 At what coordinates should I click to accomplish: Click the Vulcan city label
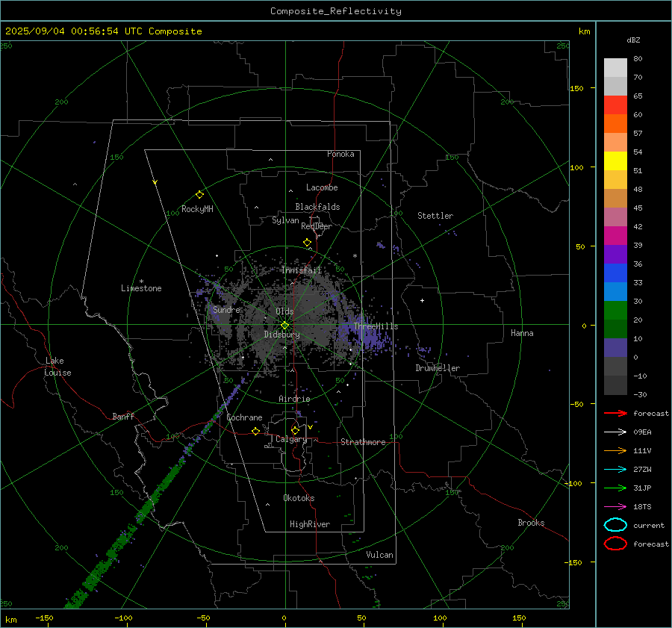(380, 555)
